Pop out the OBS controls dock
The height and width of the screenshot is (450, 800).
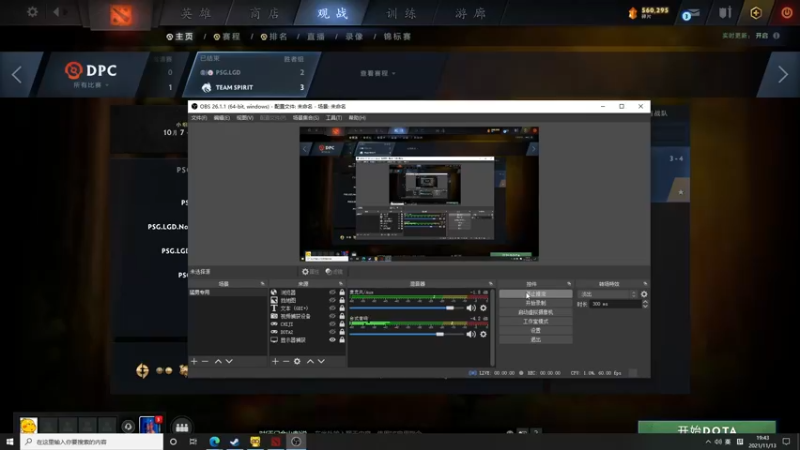pyautogui.click(x=569, y=284)
